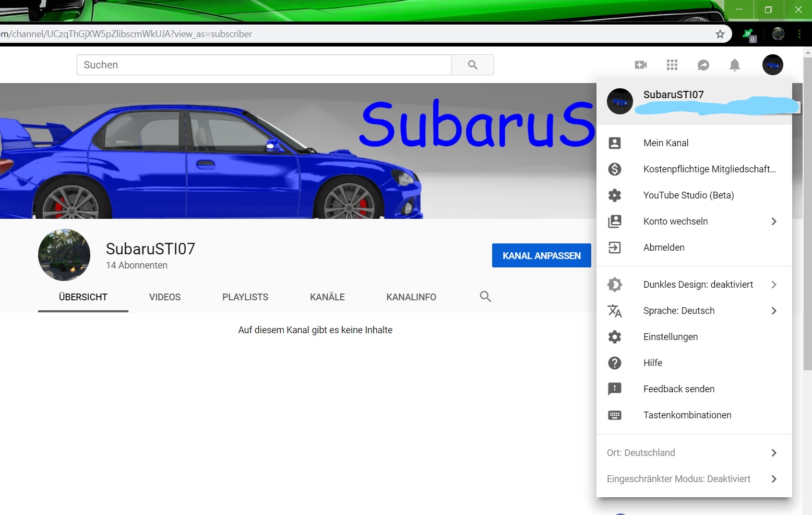Click the Hilfe question mark icon
812x515 pixels.
[615, 363]
